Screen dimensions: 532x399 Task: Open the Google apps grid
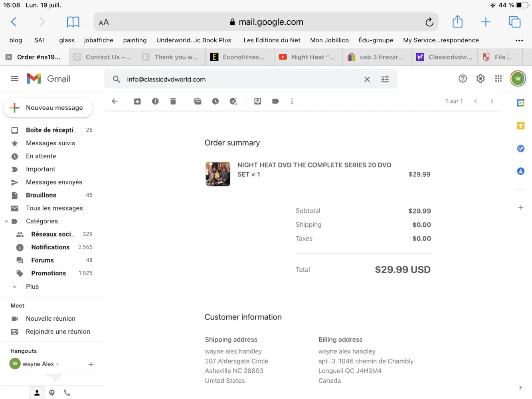coord(498,79)
